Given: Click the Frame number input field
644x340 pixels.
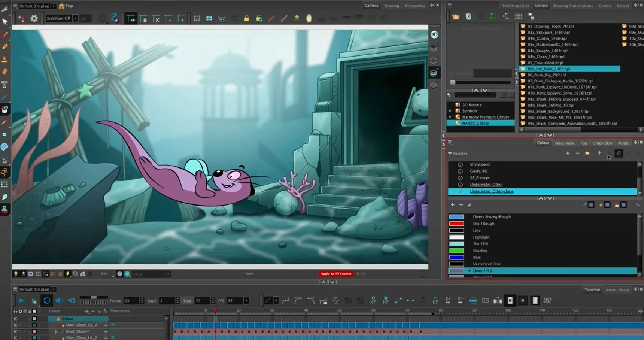Looking at the screenshot, I should tap(131, 301).
